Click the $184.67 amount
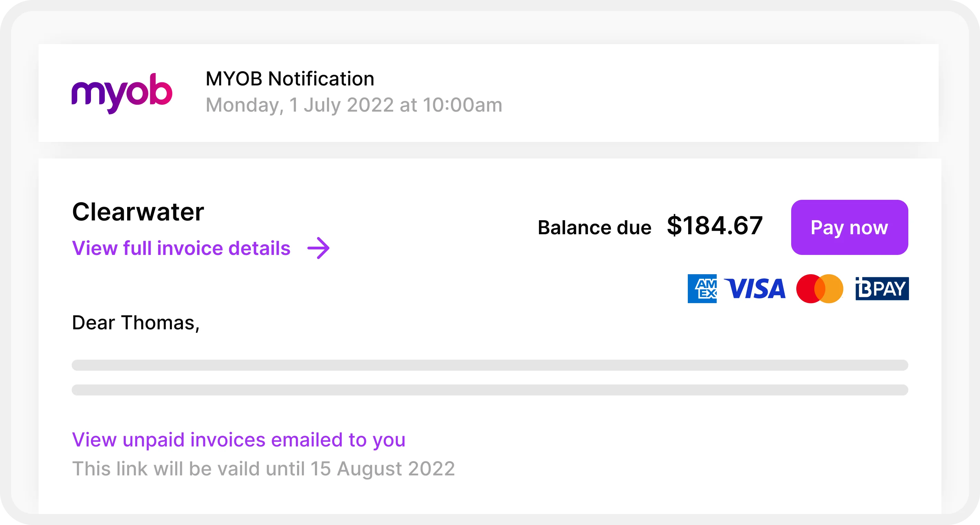 [715, 226]
